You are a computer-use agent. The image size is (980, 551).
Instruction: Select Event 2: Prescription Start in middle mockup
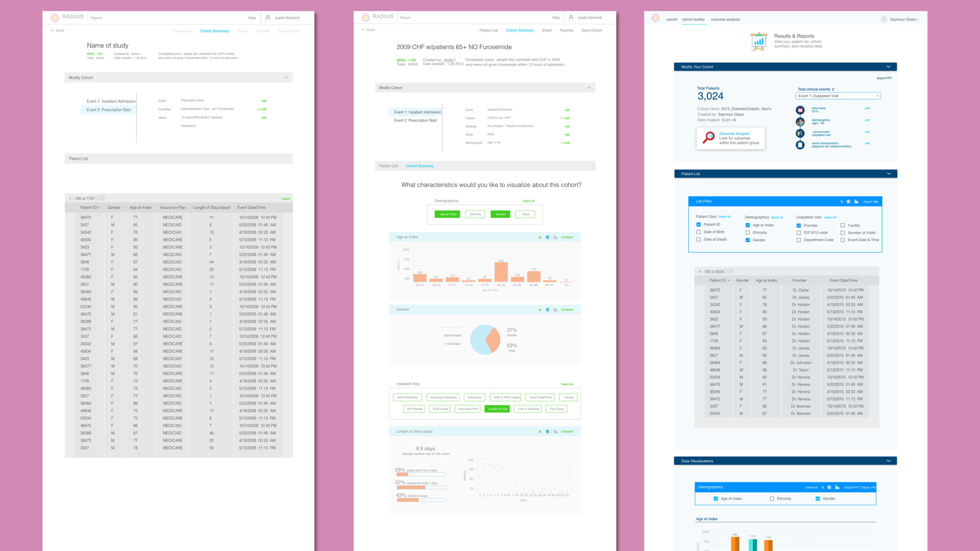coord(415,121)
